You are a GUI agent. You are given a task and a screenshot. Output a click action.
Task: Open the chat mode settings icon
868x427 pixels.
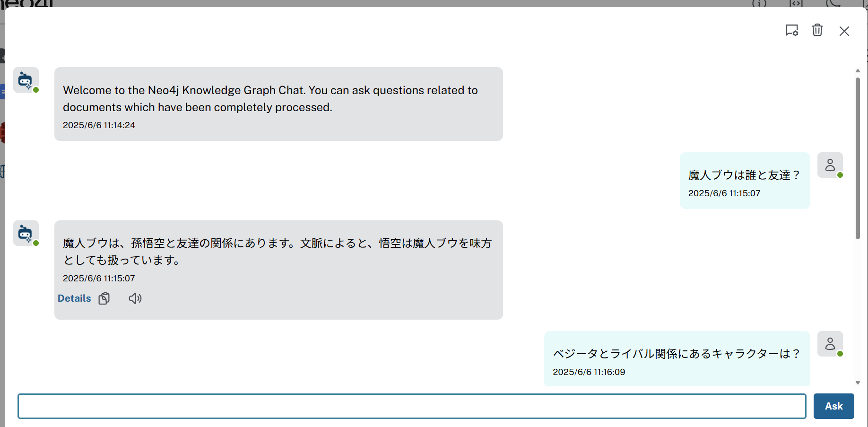[x=792, y=30]
